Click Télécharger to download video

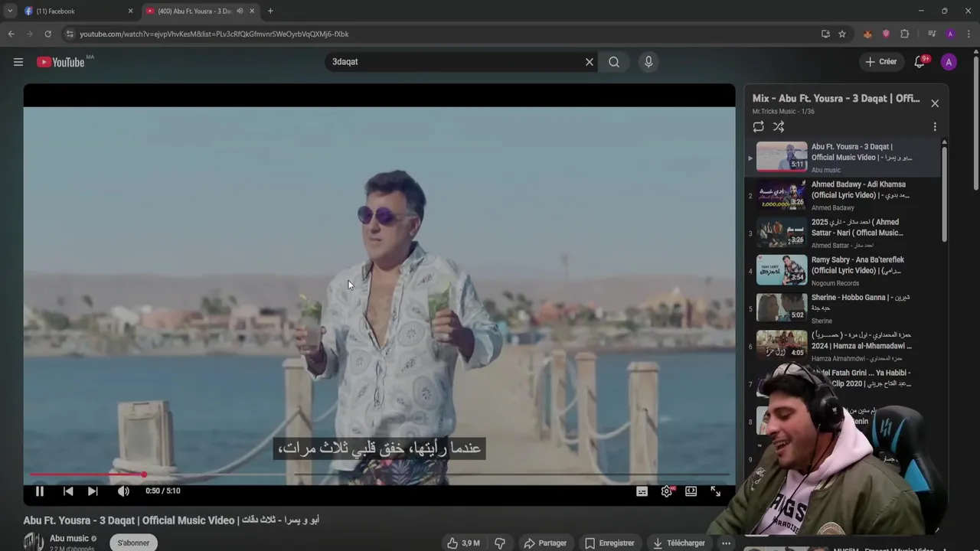click(679, 543)
